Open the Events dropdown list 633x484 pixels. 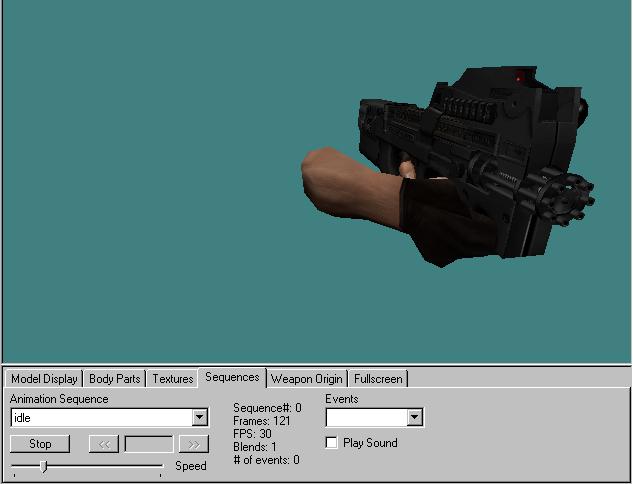tap(415, 417)
